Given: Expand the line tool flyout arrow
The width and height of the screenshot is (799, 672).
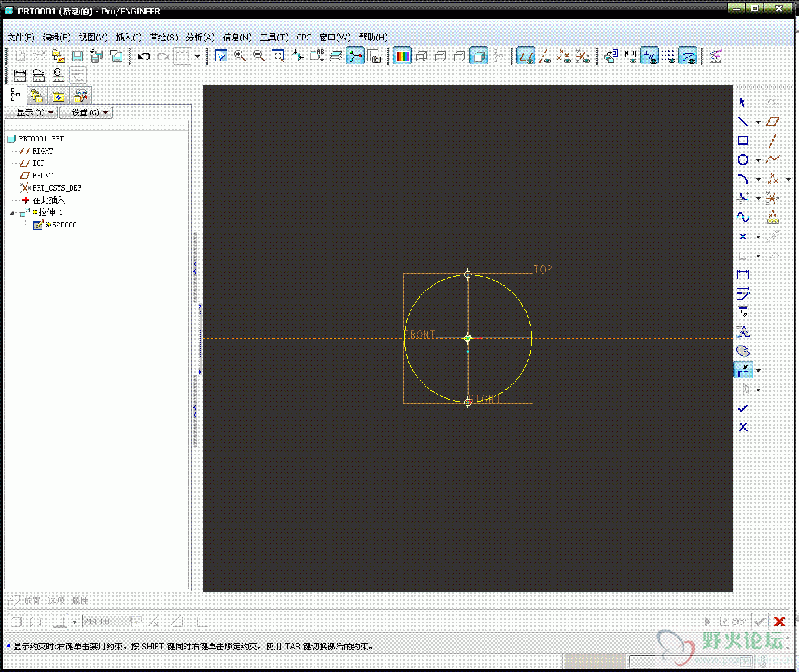Looking at the screenshot, I should point(758,122).
